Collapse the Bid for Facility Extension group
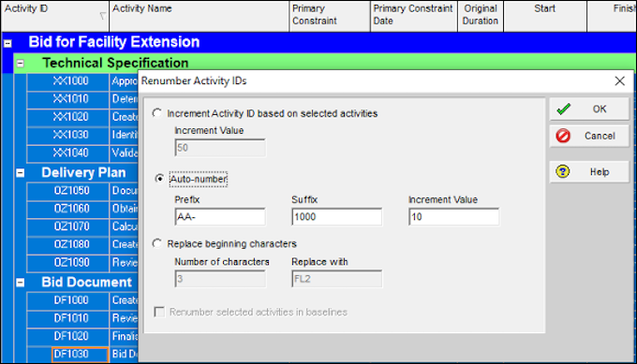 (x=7, y=43)
